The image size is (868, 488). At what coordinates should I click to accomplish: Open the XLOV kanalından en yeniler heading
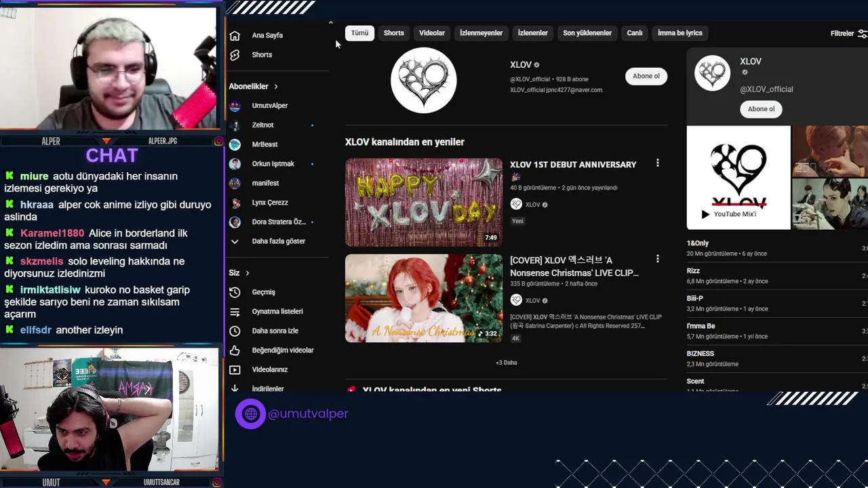pyautogui.click(x=405, y=142)
